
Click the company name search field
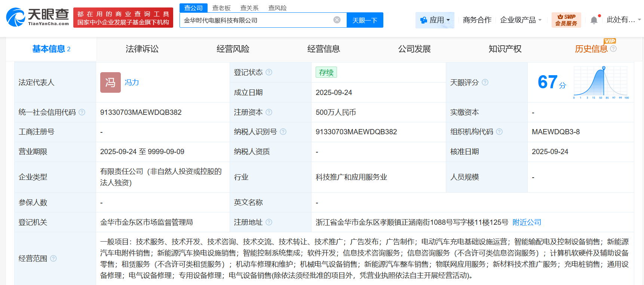pyautogui.click(x=256, y=20)
